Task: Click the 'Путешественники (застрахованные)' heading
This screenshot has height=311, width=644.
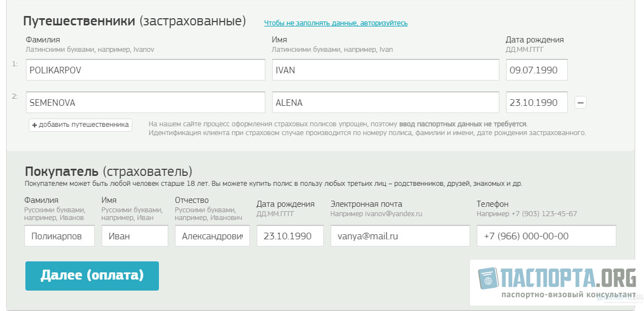Action: [134, 21]
